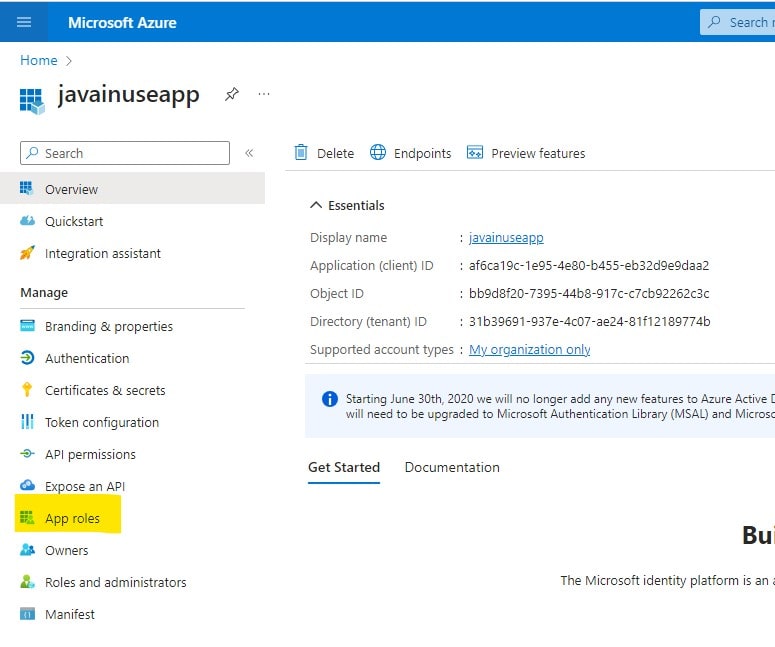
Task: Switch to the Get Started tab
Action: (x=344, y=468)
